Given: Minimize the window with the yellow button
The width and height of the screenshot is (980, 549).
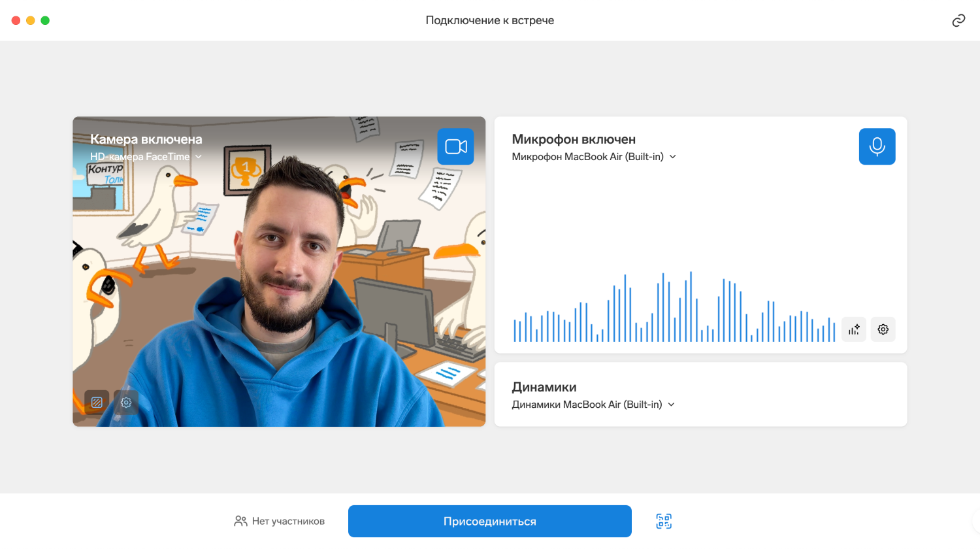Looking at the screenshot, I should coord(31,20).
